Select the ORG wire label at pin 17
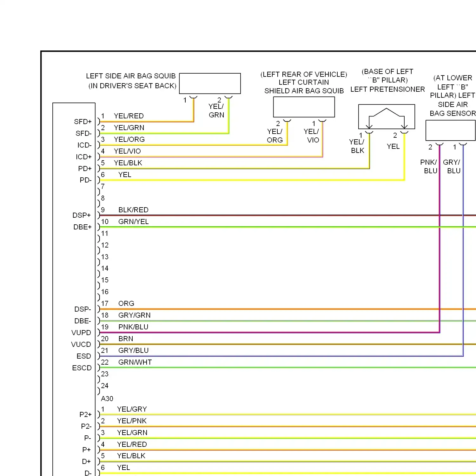The image size is (476, 476). [126, 303]
